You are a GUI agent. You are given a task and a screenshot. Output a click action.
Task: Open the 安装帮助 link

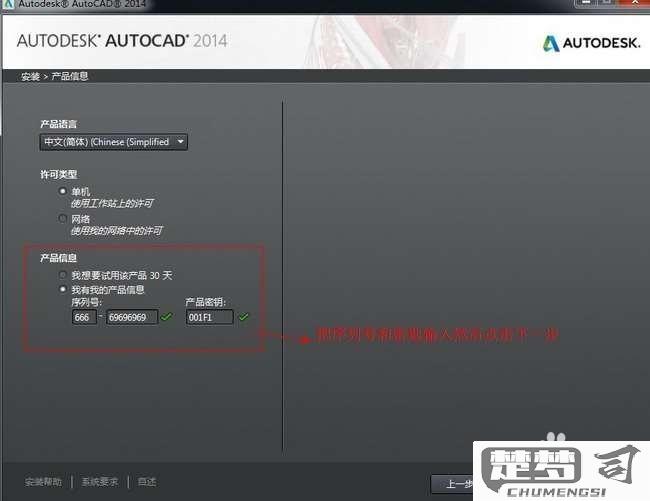[x=43, y=482]
